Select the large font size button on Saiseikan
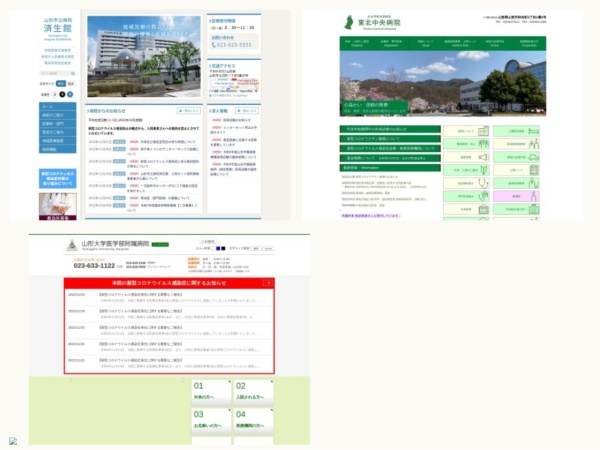The image size is (600, 450). [x=71, y=83]
